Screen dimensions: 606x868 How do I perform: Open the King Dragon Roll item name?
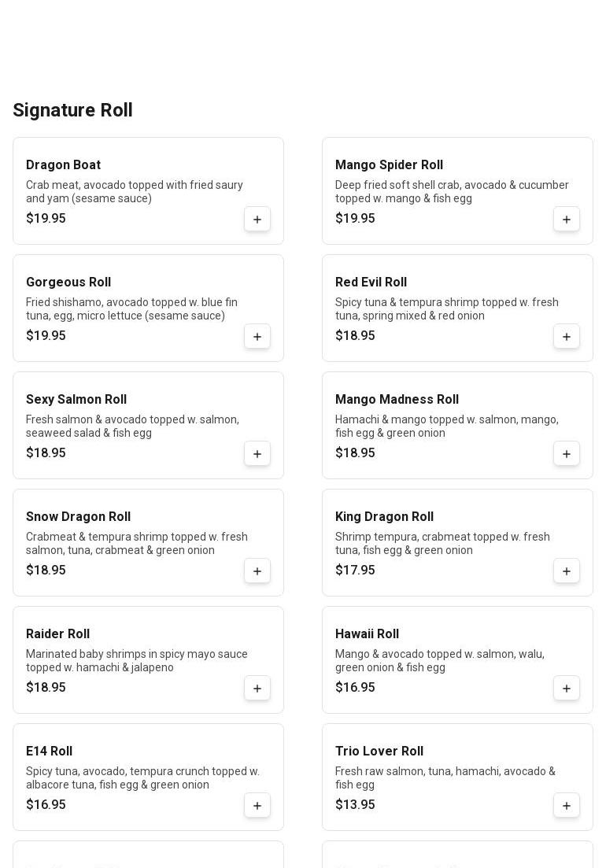click(x=384, y=517)
